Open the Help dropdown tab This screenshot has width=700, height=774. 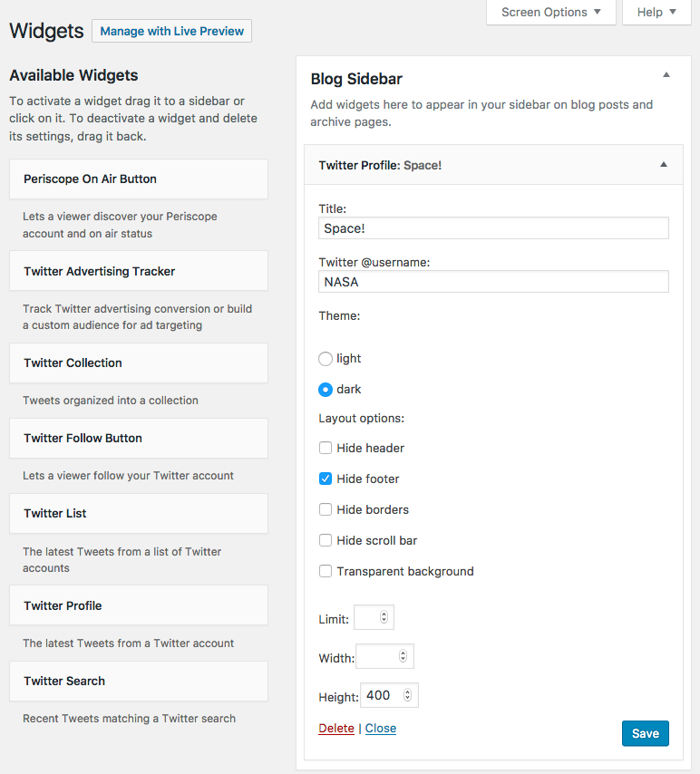(656, 12)
